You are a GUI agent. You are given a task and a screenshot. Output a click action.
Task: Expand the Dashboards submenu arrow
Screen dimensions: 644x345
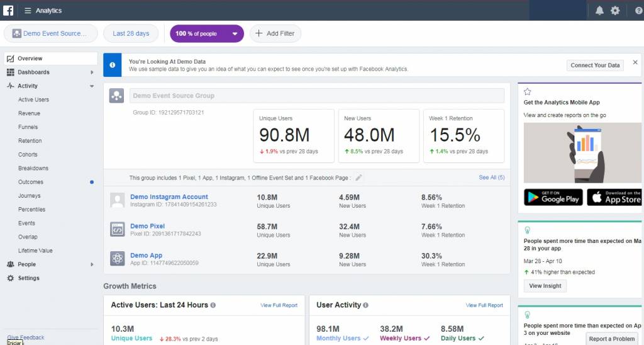[x=92, y=72]
